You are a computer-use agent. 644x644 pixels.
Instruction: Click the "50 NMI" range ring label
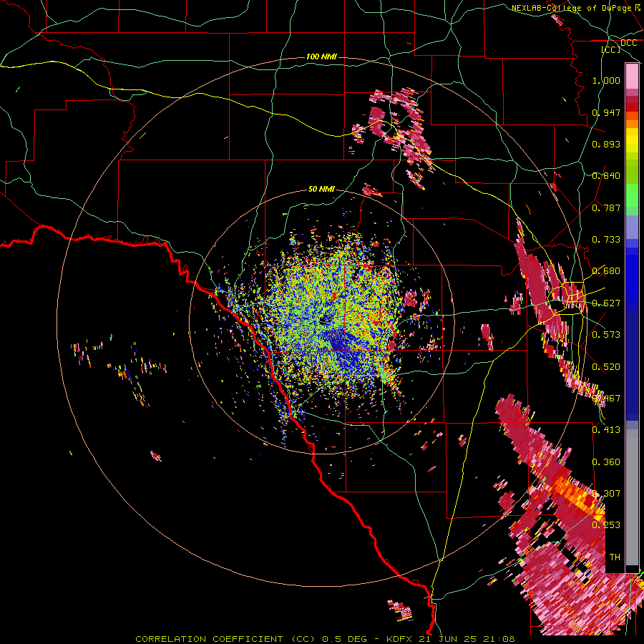pos(321,189)
